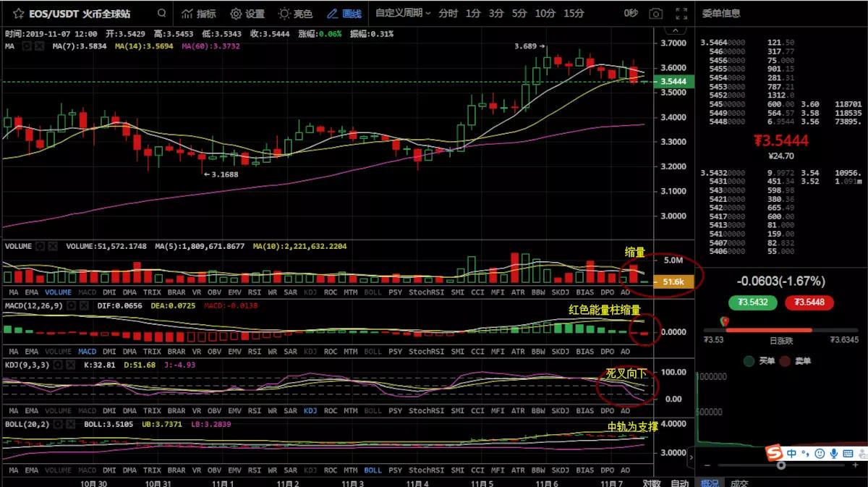Click the orange 51.6k volume axis tag
The width and height of the screenshot is (868, 487).
673,282
